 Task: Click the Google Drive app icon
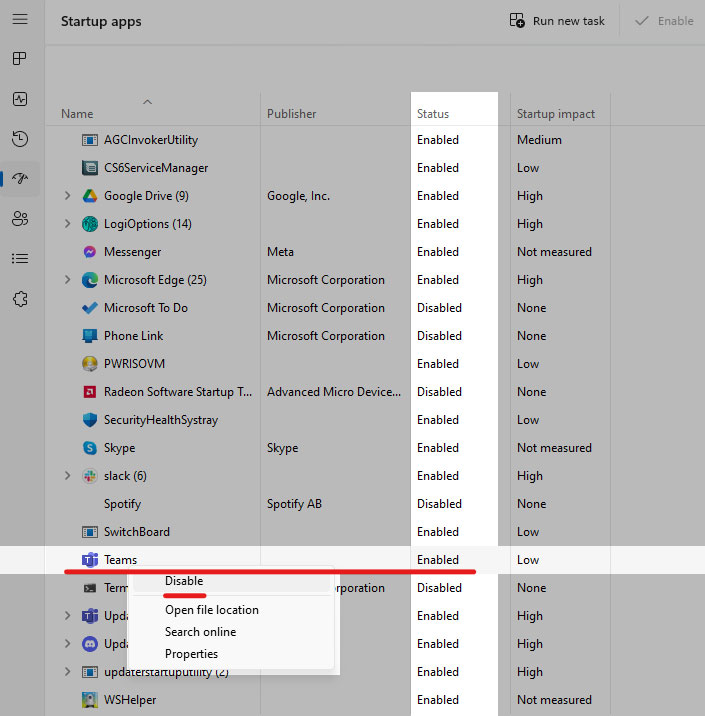tap(89, 196)
